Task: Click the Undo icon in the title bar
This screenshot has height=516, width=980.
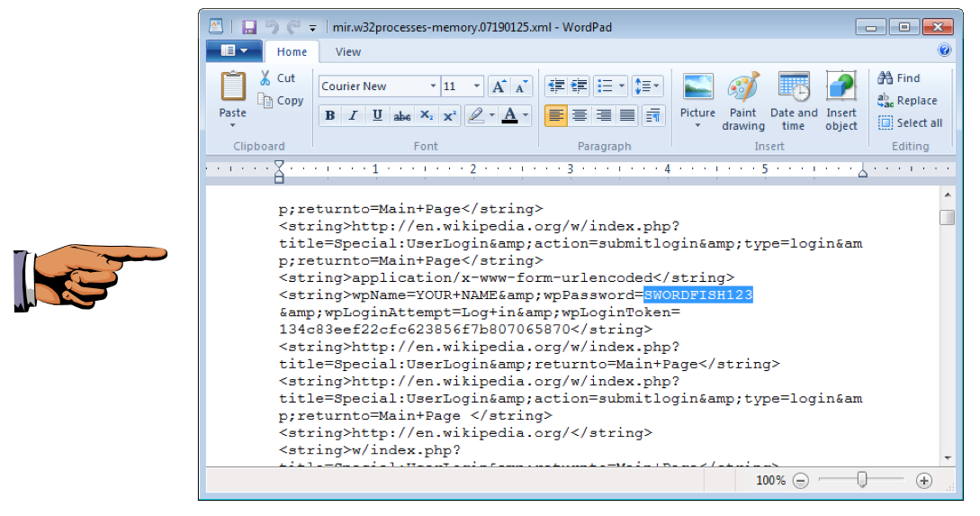Action: click(272, 27)
